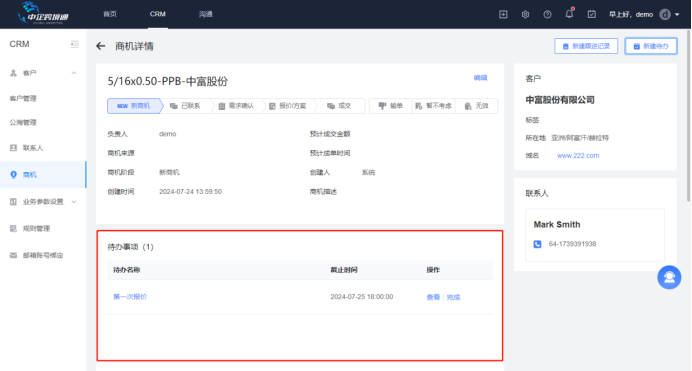692x371 pixels.
Task: Click the 待办名称 column header
Action: pyautogui.click(x=127, y=270)
